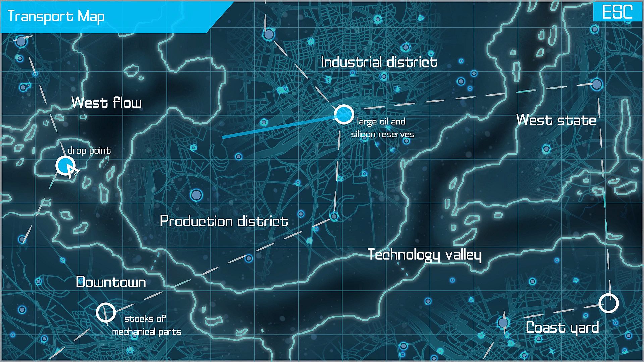
Task: Click the West state region label
Action: pos(556,120)
